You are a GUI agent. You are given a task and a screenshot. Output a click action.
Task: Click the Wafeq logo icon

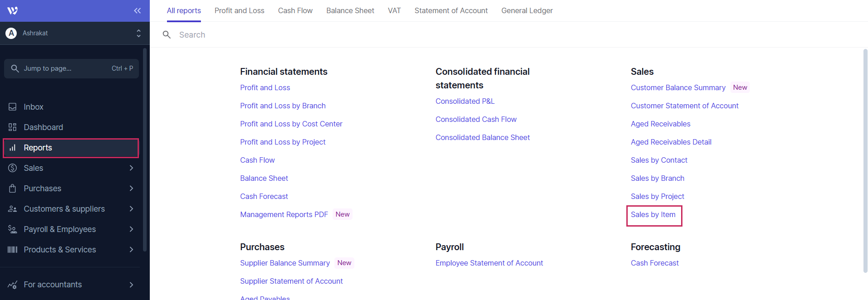point(13,10)
